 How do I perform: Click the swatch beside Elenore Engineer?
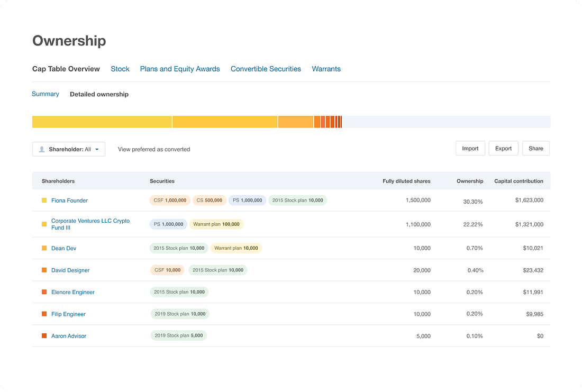pyautogui.click(x=44, y=292)
